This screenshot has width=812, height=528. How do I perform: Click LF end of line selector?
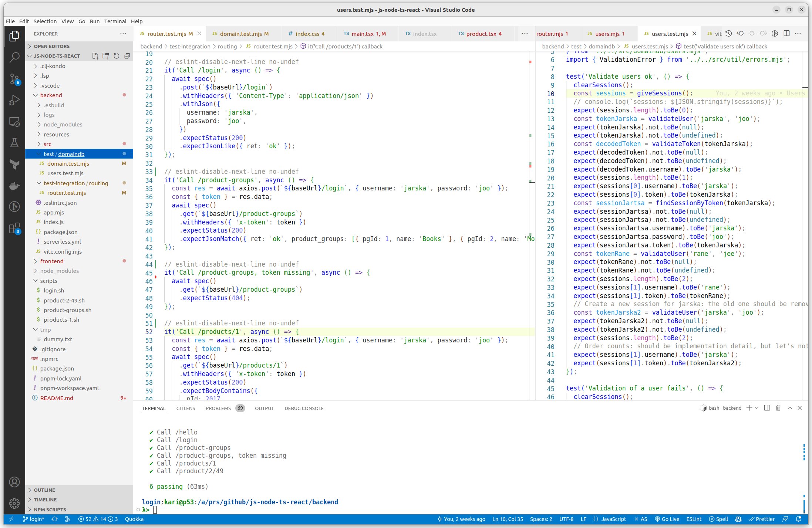click(583, 519)
